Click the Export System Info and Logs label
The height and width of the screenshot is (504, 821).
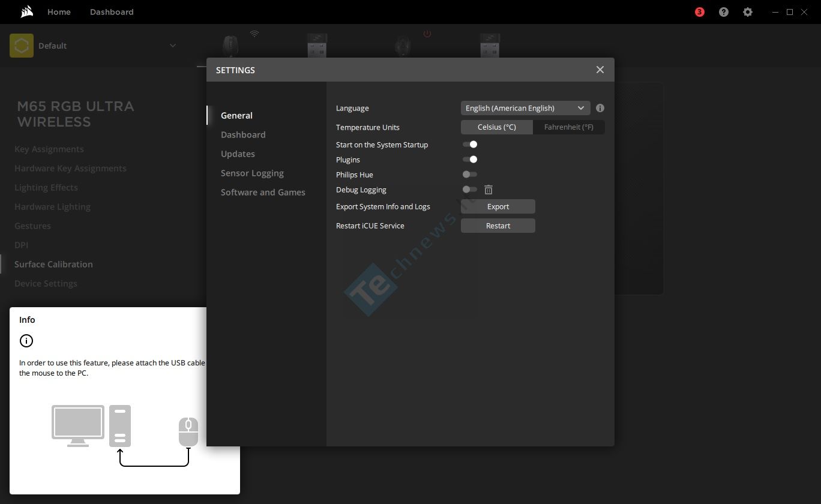click(383, 206)
